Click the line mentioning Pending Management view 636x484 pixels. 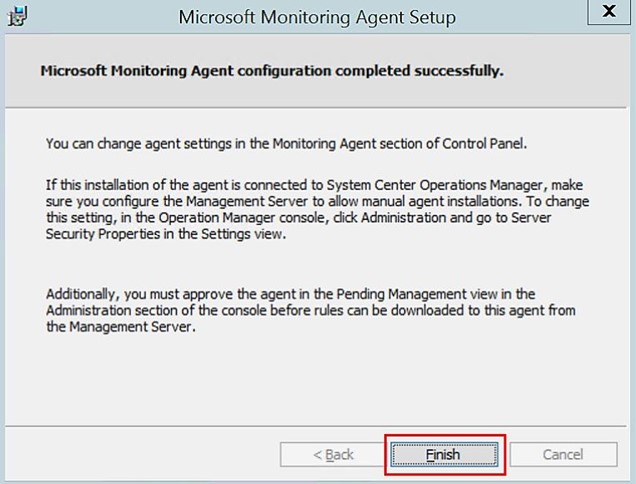(x=290, y=294)
